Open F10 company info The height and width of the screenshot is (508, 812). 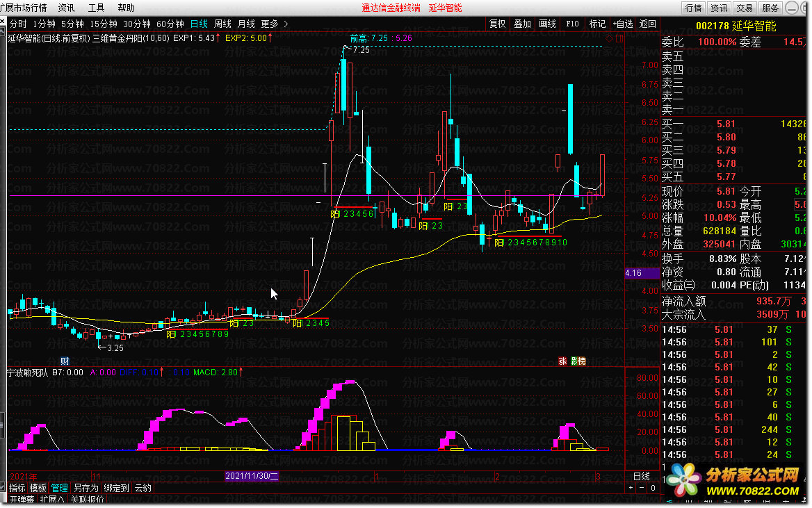pyautogui.click(x=572, y=24)
